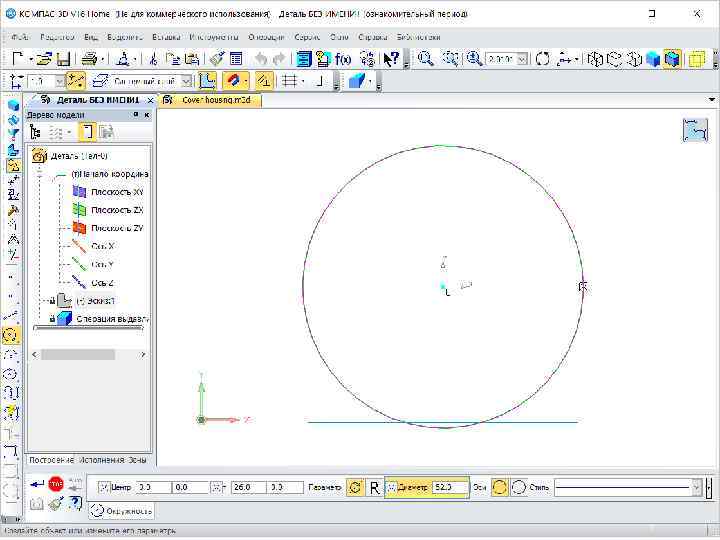Click the grid icon
The width and height of the screenshot is (720, 540).
click(290, 81)
